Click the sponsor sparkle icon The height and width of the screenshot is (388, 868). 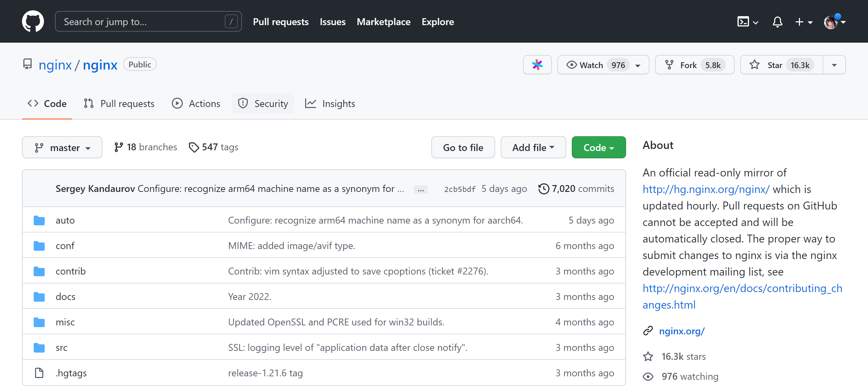point(537,64)
